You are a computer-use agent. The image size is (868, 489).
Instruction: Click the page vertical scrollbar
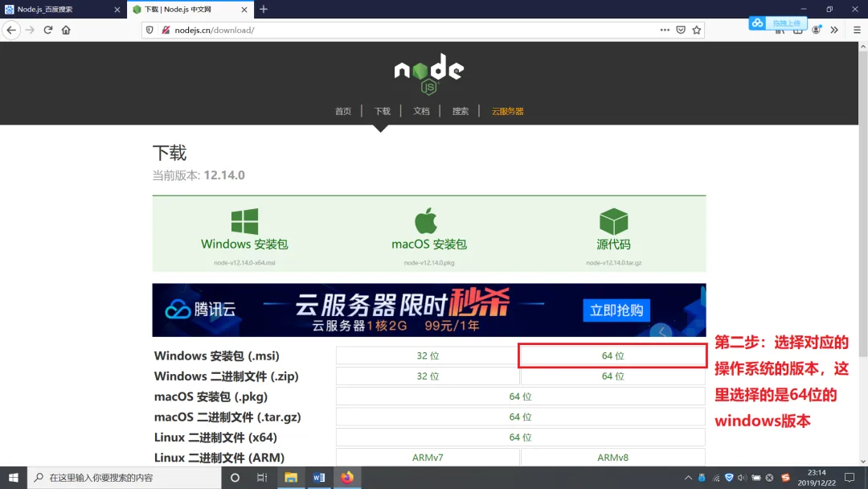[x=863, y=205]
